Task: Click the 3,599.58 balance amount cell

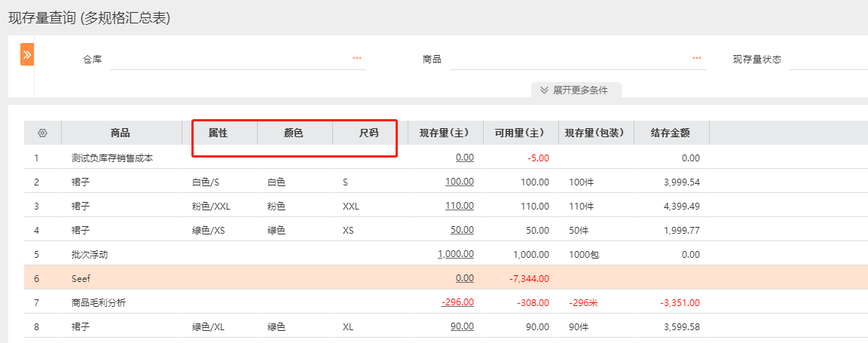Action: tap(671, 327)
